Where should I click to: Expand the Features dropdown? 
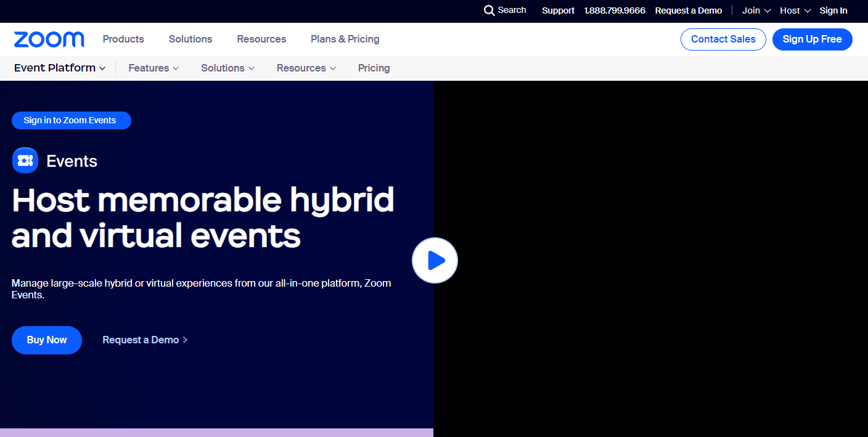(154, 68)
